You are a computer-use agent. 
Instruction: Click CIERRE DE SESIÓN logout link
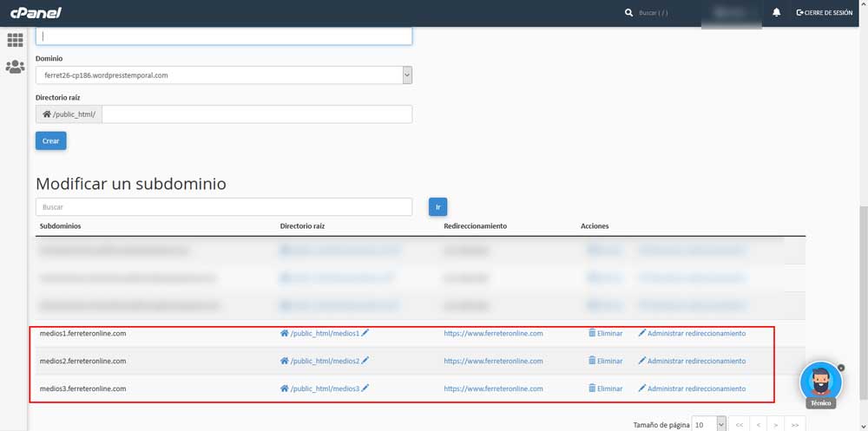[825, 13]
